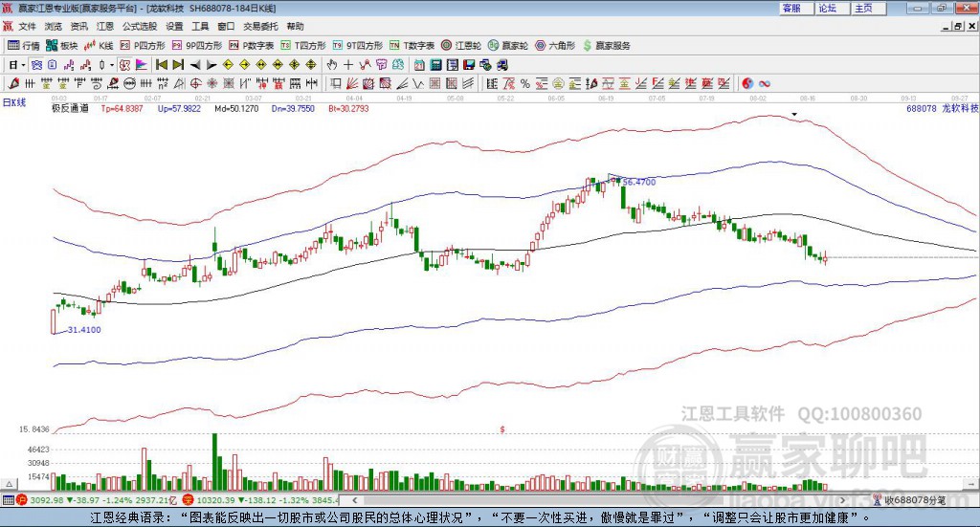Screen dimensions: 980x527
Task: Click the percent sign tool icon
Action: (525, 83)
